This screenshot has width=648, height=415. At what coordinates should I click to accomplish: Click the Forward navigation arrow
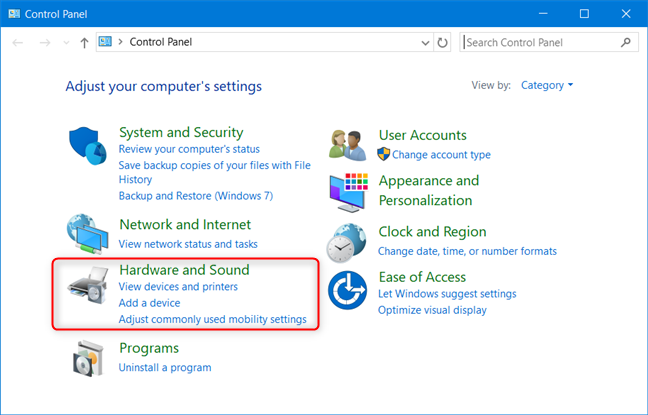click(45, 43)
